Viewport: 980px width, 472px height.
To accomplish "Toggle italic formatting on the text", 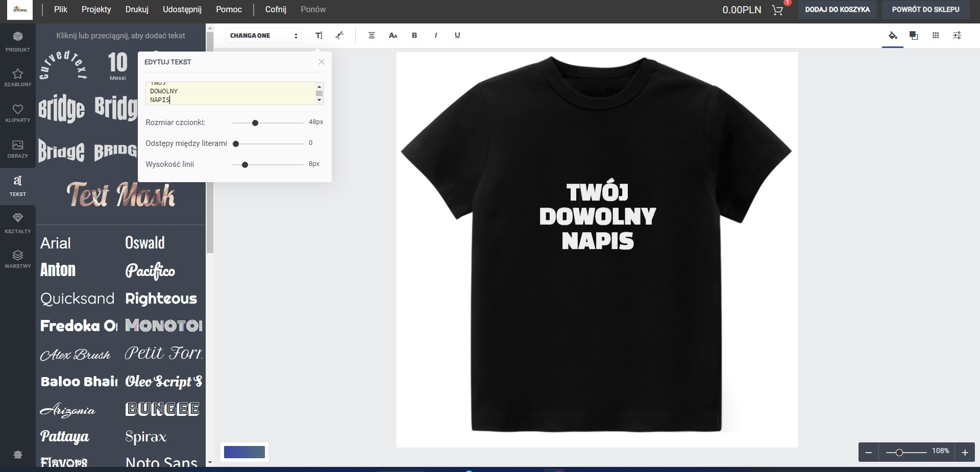I will pyautogui.click(x=436, y=35).
